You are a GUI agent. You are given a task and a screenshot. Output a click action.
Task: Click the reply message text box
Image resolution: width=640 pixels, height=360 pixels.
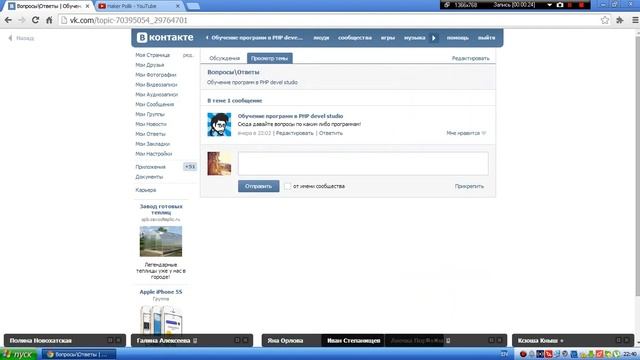point(363,164)
